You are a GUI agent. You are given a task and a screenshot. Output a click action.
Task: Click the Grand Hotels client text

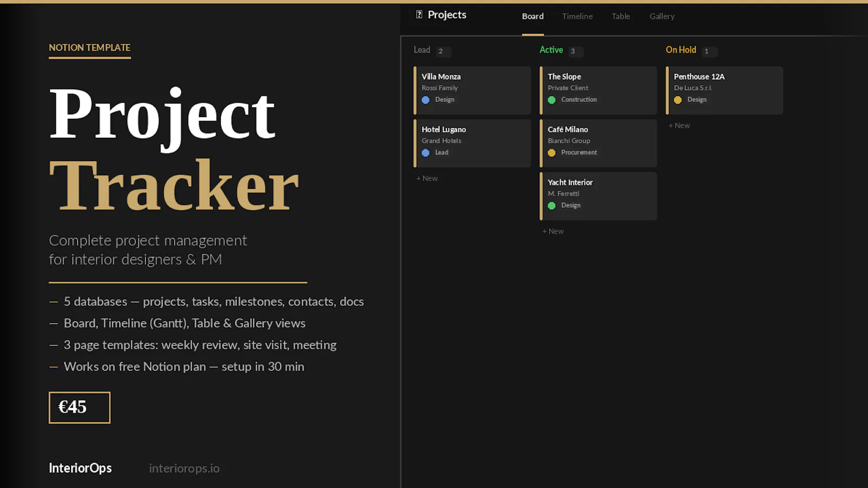tap(441, 141)
